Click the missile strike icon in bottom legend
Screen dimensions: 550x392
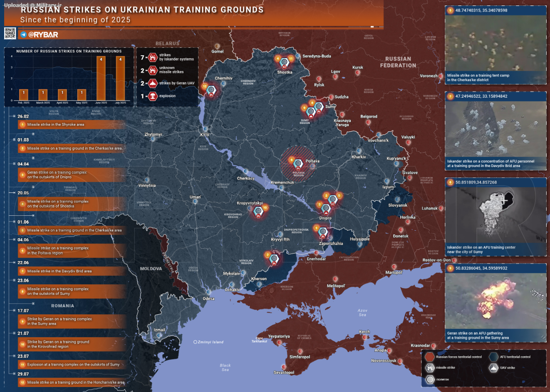click(430, 368)
